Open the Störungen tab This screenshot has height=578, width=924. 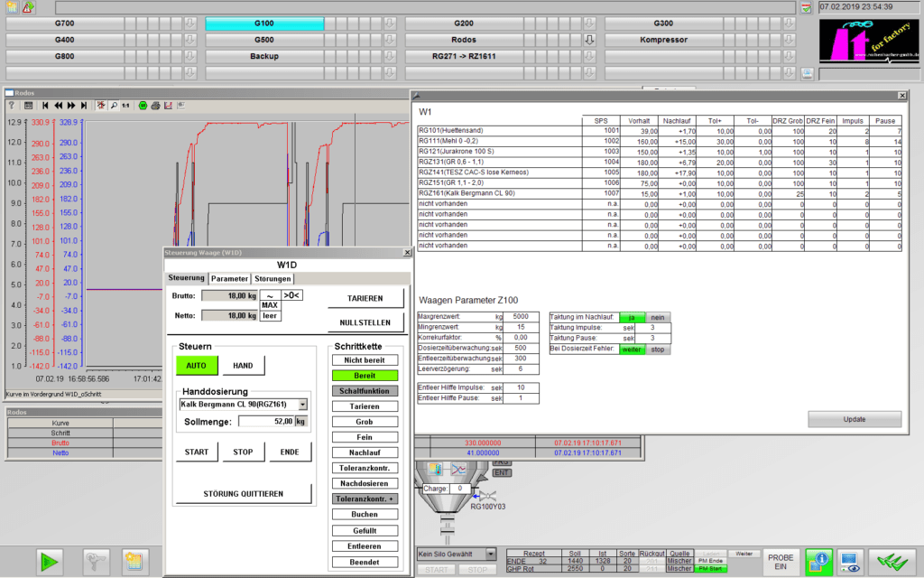click(272, 279)
